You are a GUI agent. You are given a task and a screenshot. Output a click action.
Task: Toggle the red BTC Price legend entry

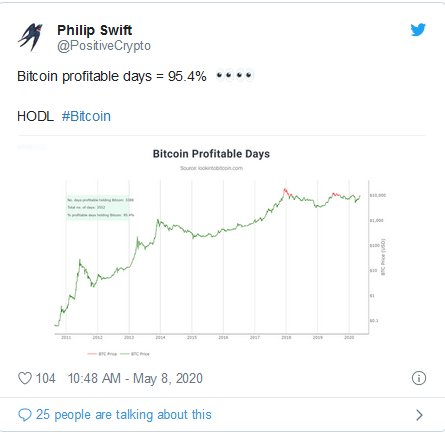click(102, 354)
